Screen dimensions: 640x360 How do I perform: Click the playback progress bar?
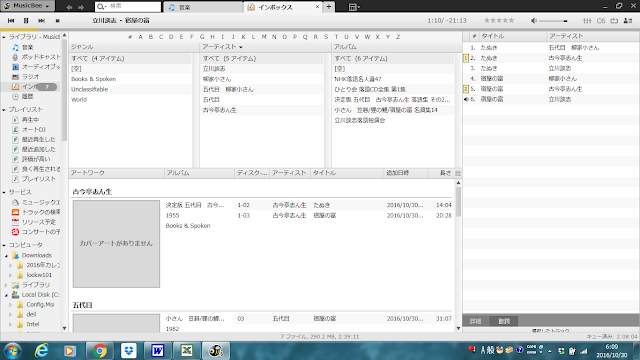(320, 29)
